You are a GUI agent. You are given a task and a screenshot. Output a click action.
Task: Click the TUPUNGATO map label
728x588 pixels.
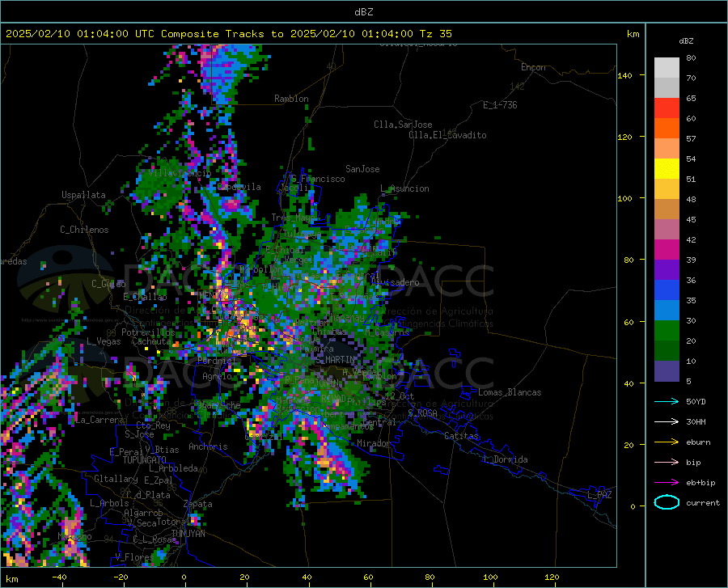(145, 460)
